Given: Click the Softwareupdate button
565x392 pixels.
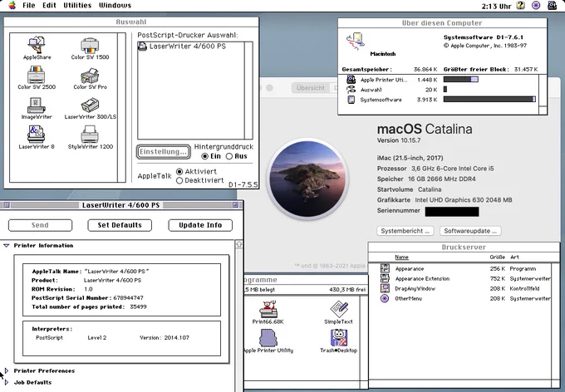Looking at the screenshot, I should [x=470, y=231].
